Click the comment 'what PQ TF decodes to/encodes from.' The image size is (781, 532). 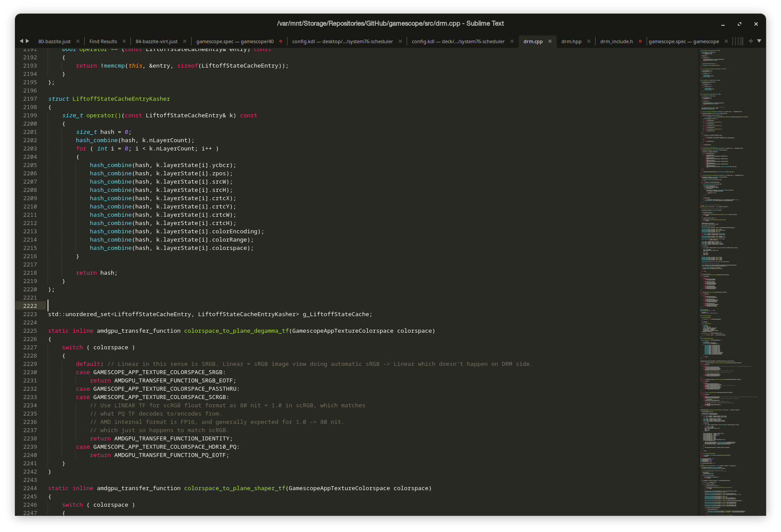(x=156, y=414)
